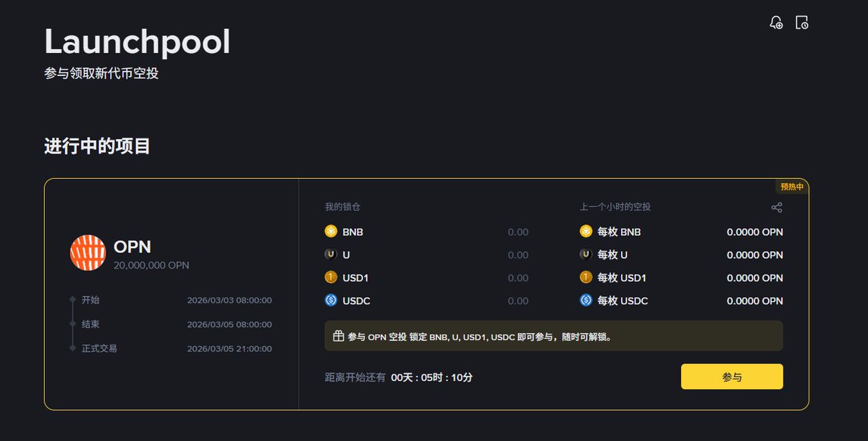This screenshot has height=441, width=868.
Task: Click the U coin icon under my locked
Action: click(331, 255)
